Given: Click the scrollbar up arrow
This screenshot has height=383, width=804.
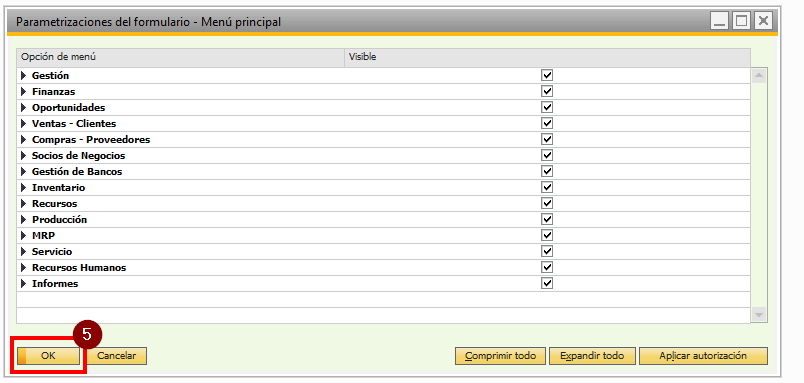Looking at the screenshot, I should (758, 76).
